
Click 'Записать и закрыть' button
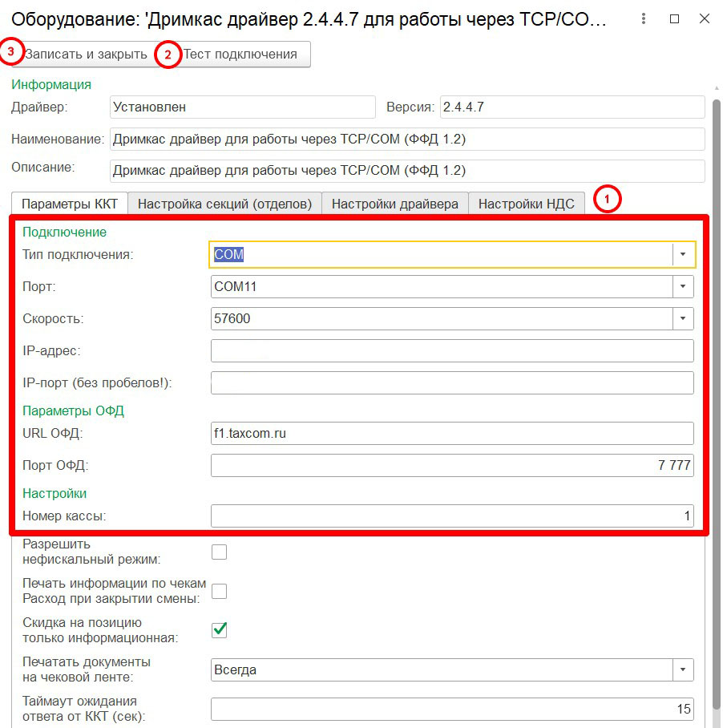(x=85, y=55)
